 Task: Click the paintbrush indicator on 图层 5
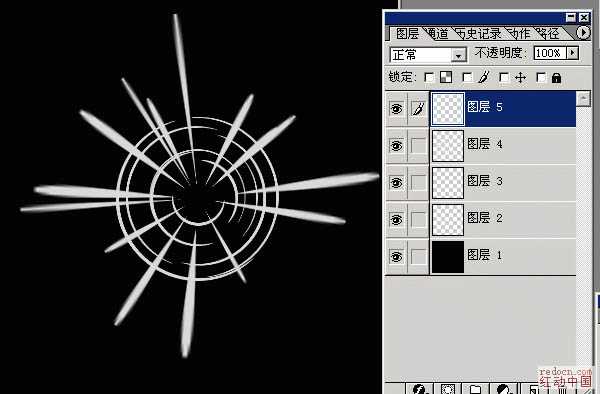click(x=418, y=109)
